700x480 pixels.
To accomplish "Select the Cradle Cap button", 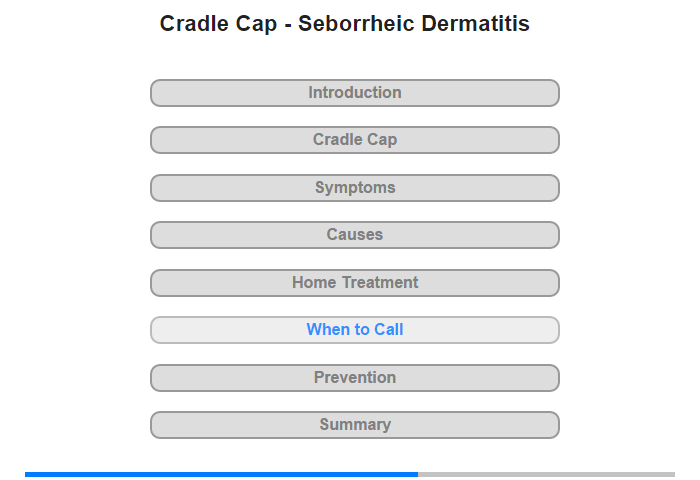I will 354,140.
